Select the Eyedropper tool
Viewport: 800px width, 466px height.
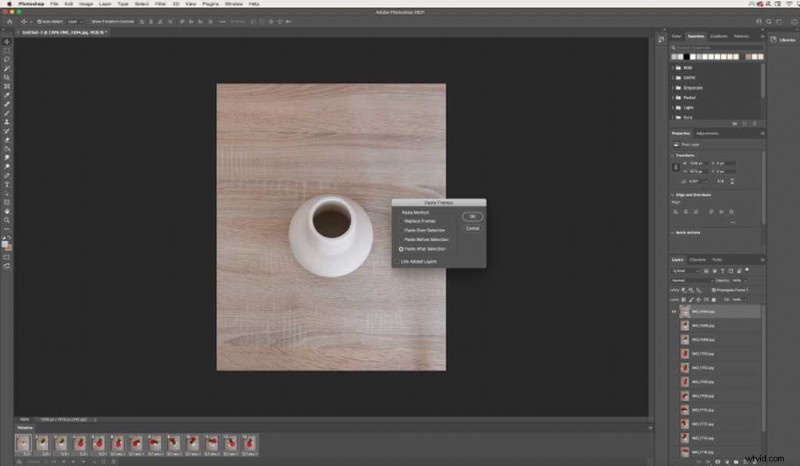[x=7, y=95]
